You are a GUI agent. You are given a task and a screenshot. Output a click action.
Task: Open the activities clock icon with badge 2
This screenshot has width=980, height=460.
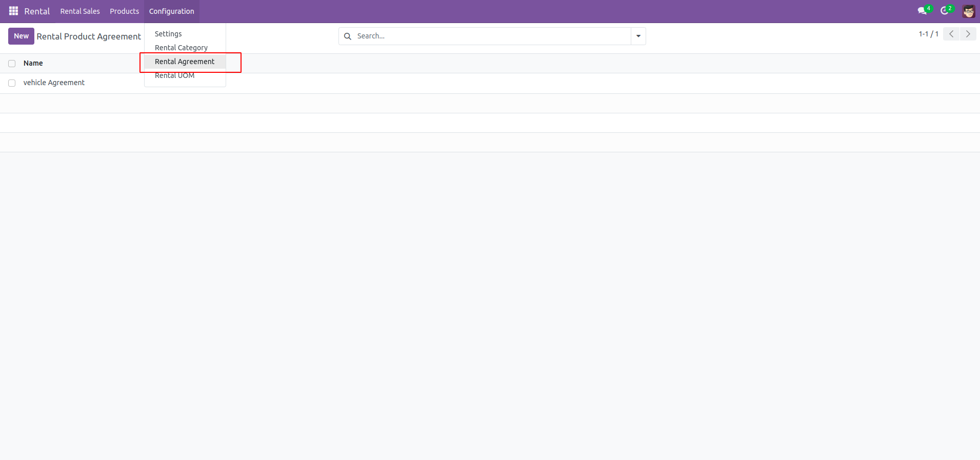pyautogui.click(x=946, y=11)
